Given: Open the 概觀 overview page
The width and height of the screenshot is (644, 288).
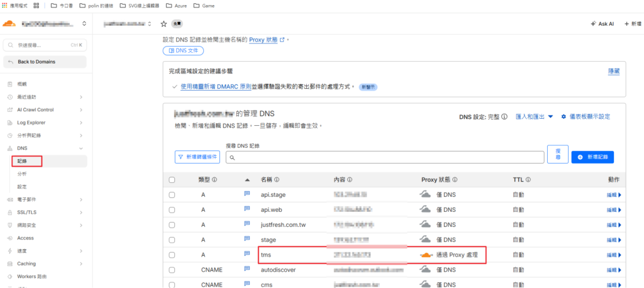Looking at the screenshot, I should click(x=22, y=84).
